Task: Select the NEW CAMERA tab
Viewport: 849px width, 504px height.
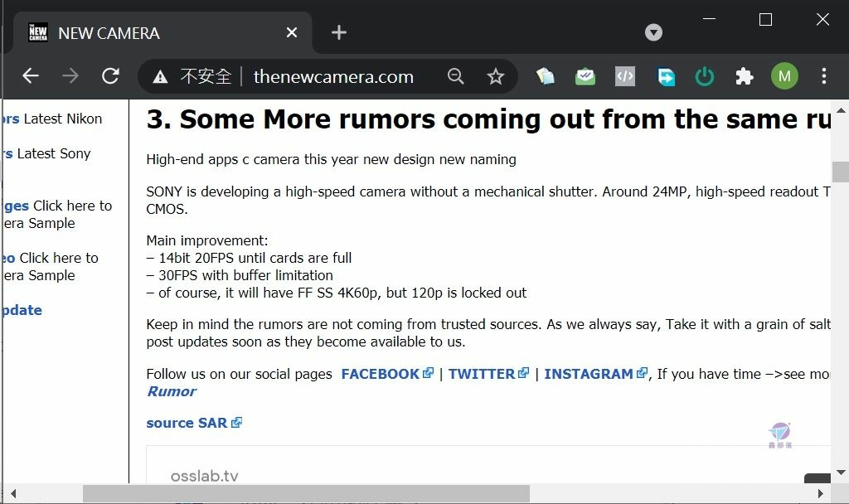Action: [x=163, y=33]
